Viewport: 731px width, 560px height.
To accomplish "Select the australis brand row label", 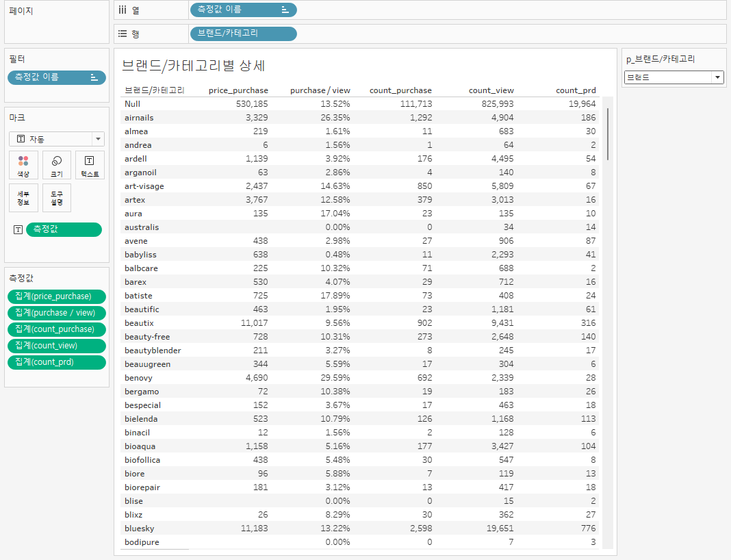I will [142, 227].
